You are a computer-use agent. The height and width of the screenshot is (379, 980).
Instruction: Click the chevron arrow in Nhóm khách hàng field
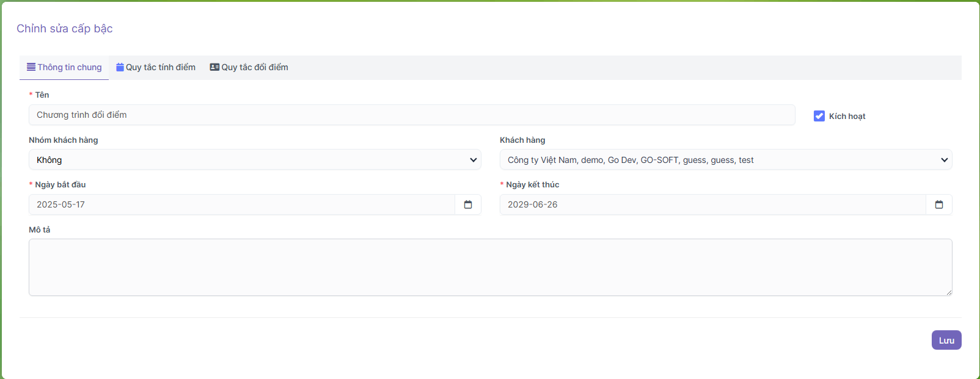click(x=473, y=160)
